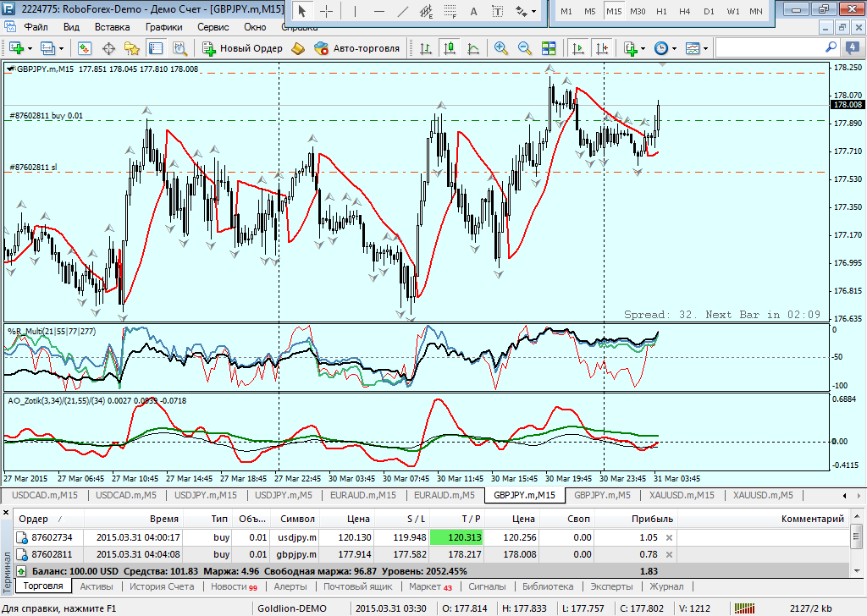The width and height of the screenshot is (867, 616).
Task: Open the Графики menu
Action: [x=163, y=27]
